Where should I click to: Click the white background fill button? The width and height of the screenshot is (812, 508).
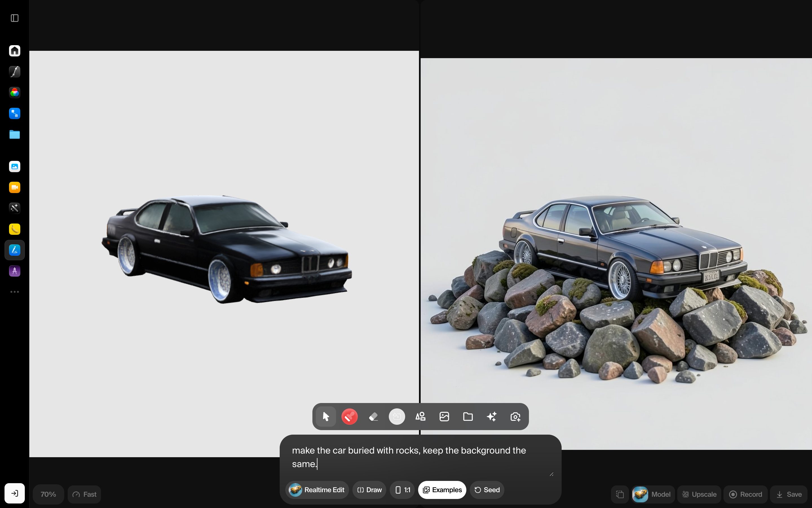coord(397,417)
